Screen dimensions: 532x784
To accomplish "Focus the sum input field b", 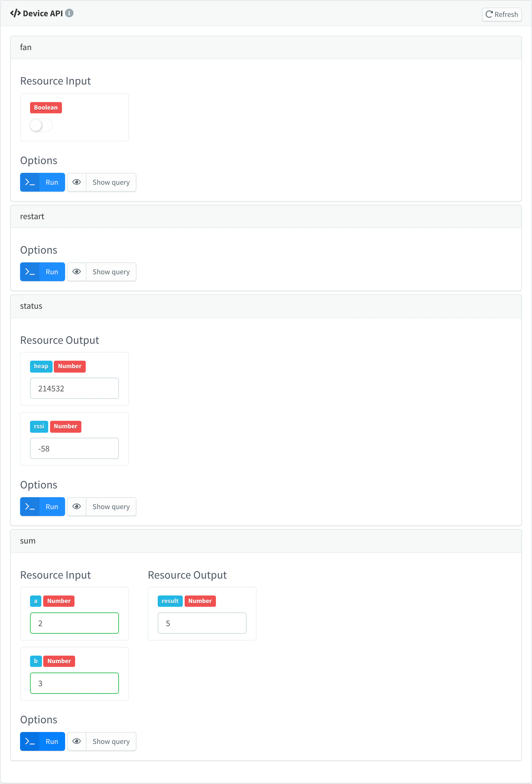I will tap(74, 683).
